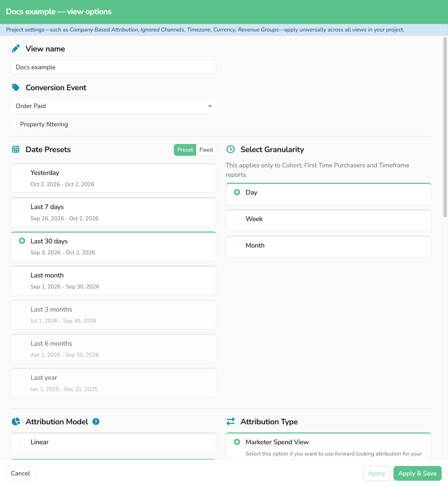
Task: Click the View name input field
Action: tap(114, 67)
